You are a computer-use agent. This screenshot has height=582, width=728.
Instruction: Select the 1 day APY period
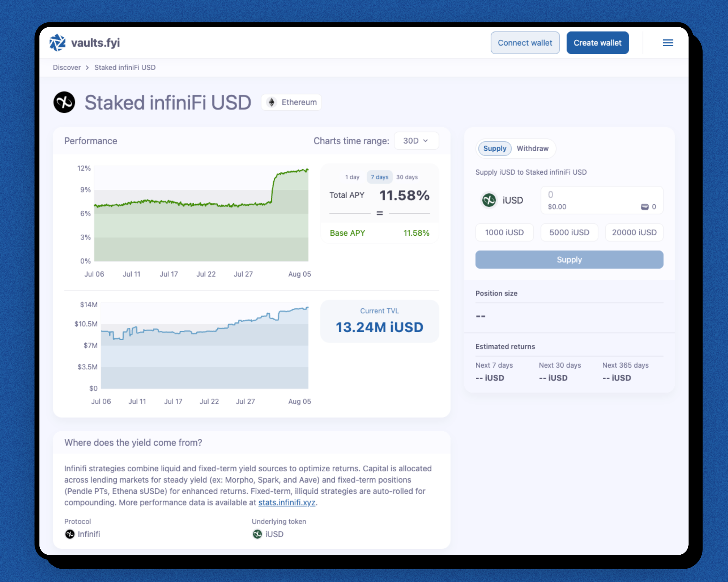352,177
